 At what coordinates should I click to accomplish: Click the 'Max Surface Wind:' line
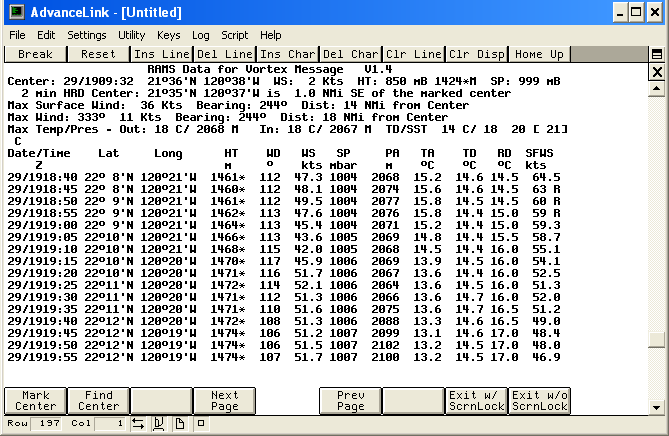(238, 105)
